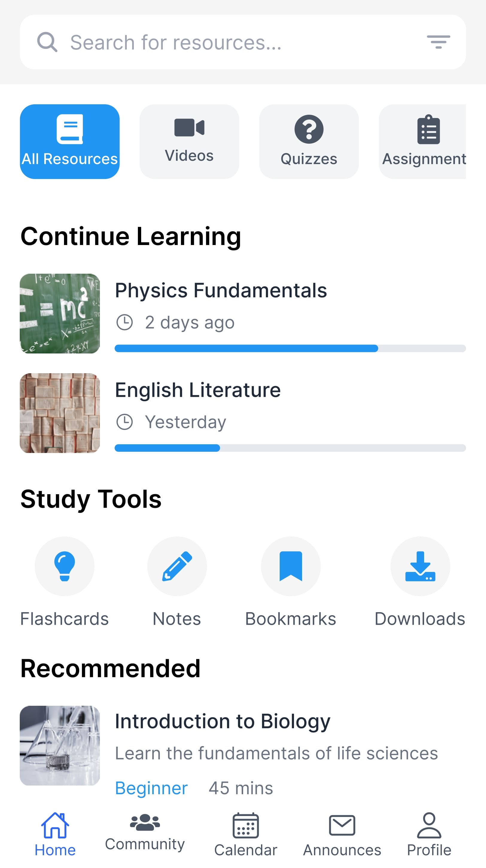Switch to the Profile tab
This screenshot has height=868, width=486.
[429, 834]
